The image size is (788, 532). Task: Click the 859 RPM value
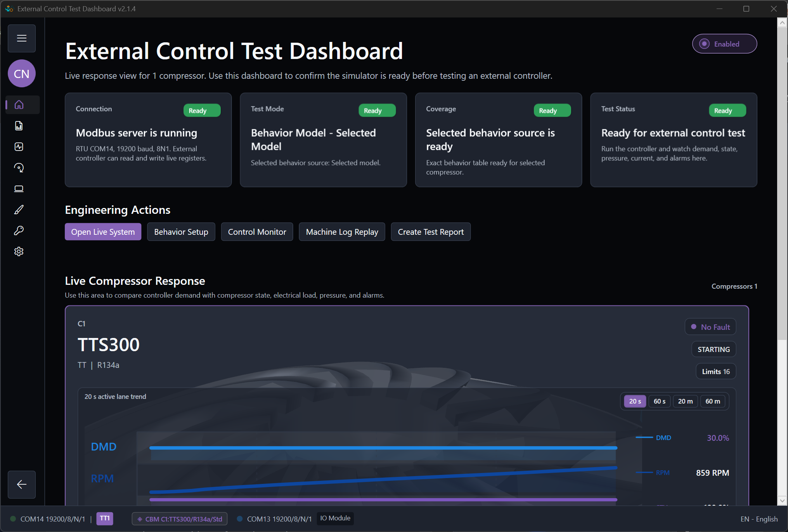point(712,473)
